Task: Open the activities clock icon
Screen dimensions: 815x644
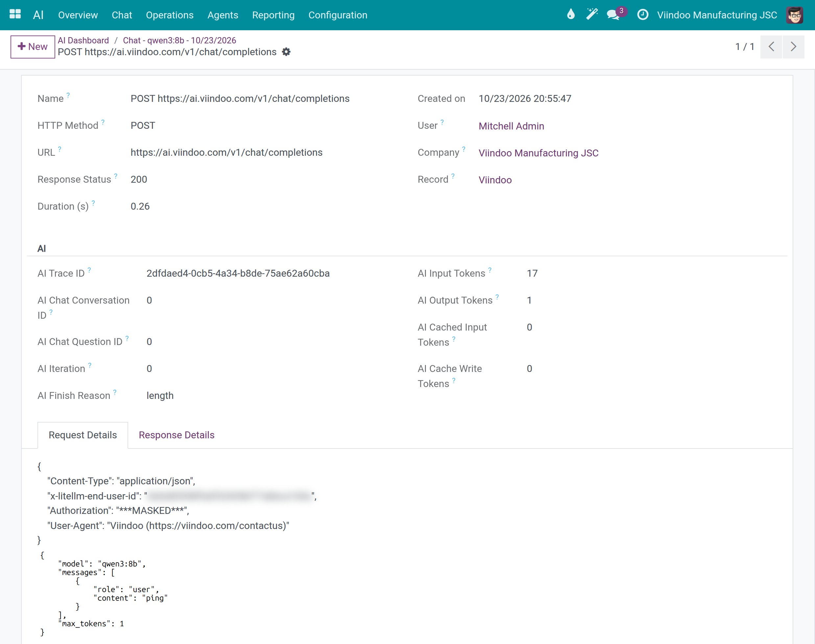Action: [x=643, y=15]
